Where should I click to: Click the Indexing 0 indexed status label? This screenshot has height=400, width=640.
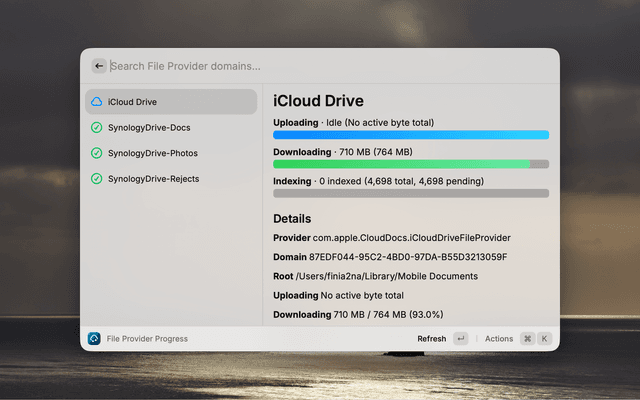click(x=378, y=181)
